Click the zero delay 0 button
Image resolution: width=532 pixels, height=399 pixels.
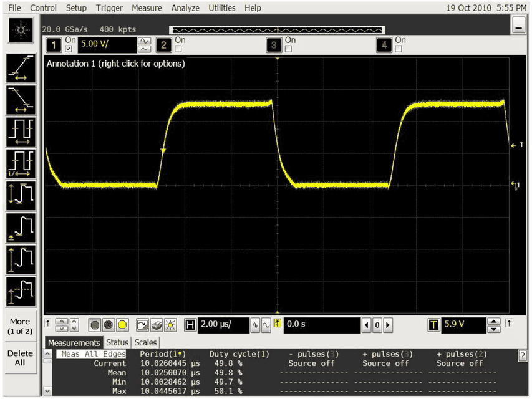coord(377,325)
